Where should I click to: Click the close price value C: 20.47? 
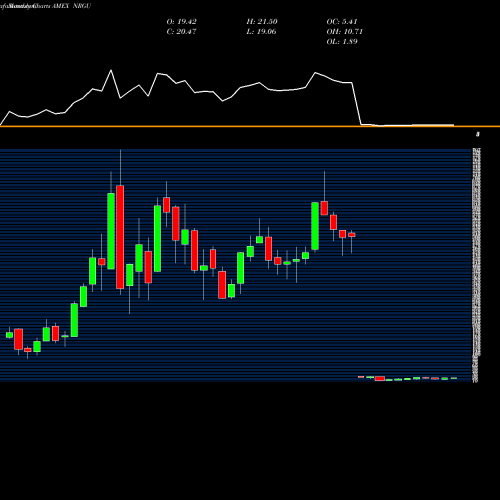point(181,32)
